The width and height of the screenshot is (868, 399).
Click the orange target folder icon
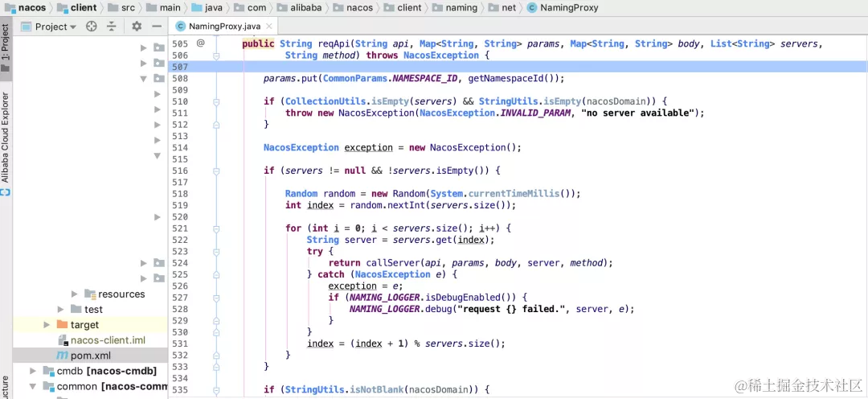coord(62,325)
